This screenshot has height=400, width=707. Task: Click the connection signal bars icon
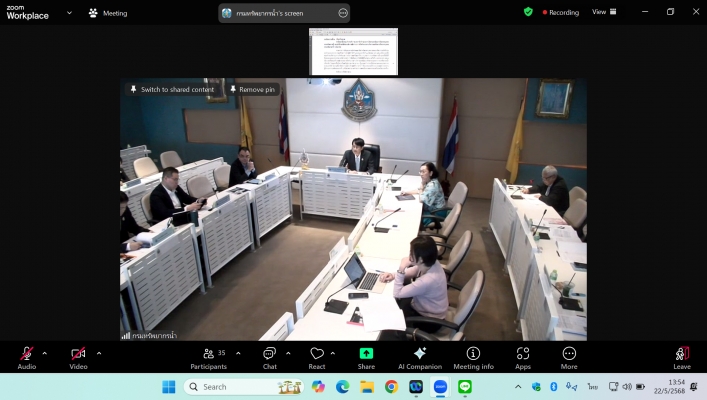(126, 336)
